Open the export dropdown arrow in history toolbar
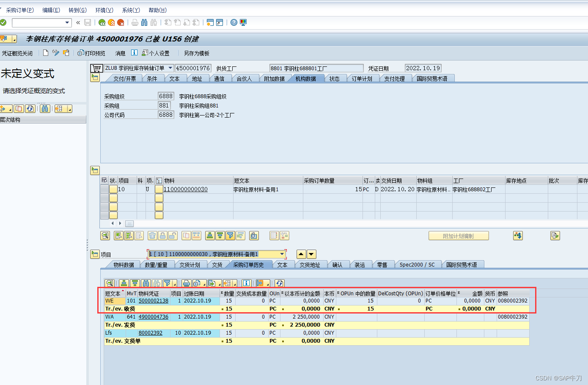 [220, 283]
